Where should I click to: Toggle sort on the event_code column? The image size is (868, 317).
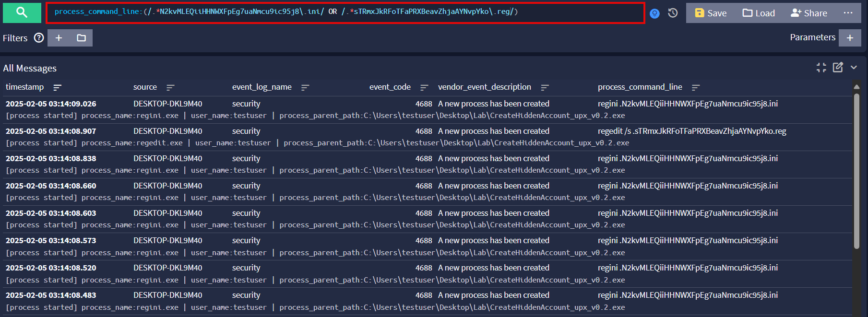pos(424,87)
